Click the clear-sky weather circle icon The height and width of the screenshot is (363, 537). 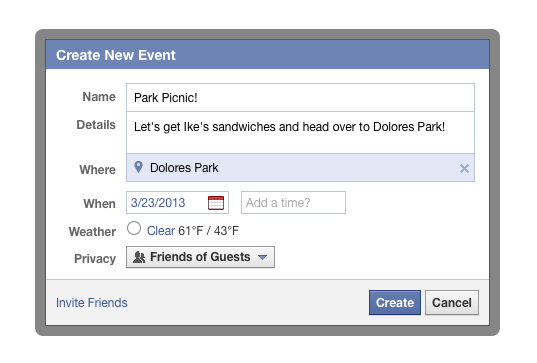coord(134,228)
